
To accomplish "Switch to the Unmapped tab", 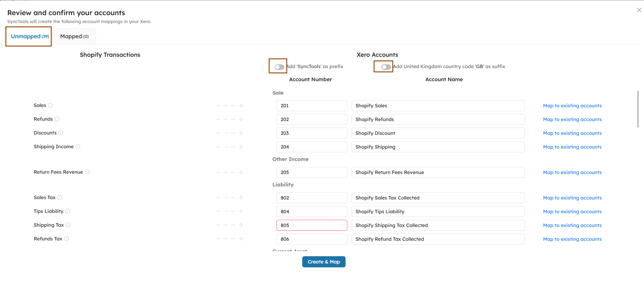I will pyautogui.click(x=30, y=36).
